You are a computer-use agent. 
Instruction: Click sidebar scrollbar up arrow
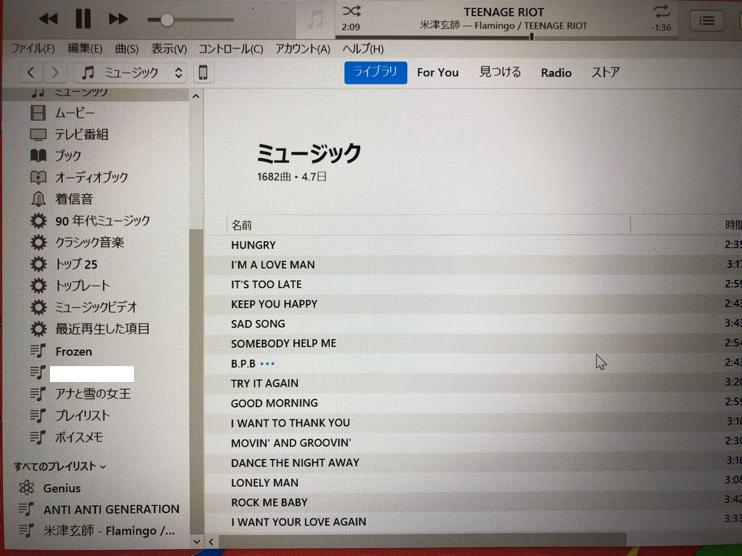196,96
